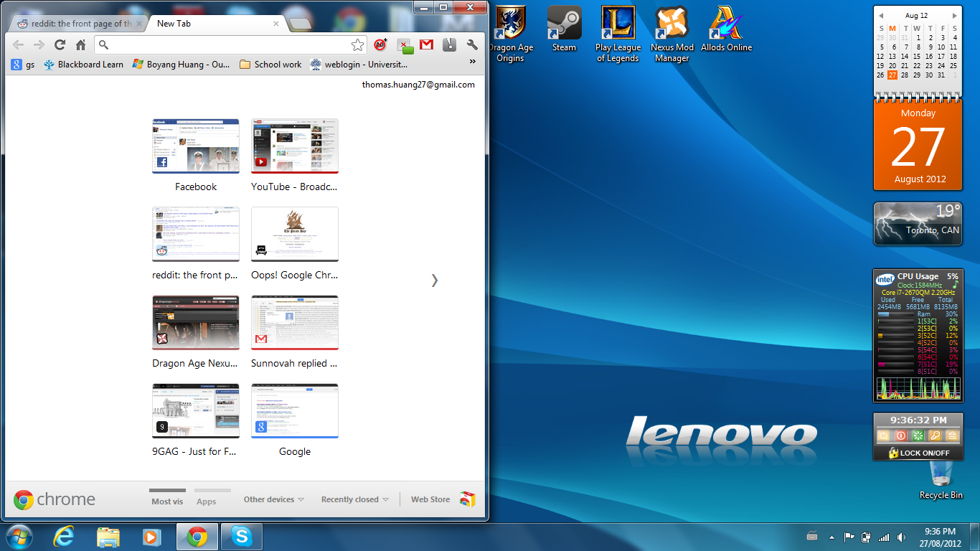Click the extension icon left of Gmail

[405, 45]
